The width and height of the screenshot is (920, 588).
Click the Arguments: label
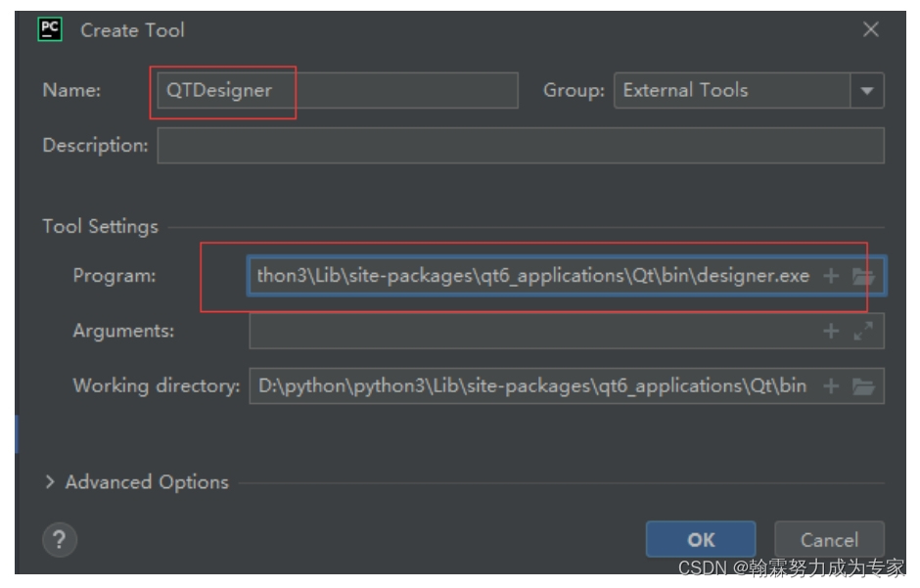123,332
